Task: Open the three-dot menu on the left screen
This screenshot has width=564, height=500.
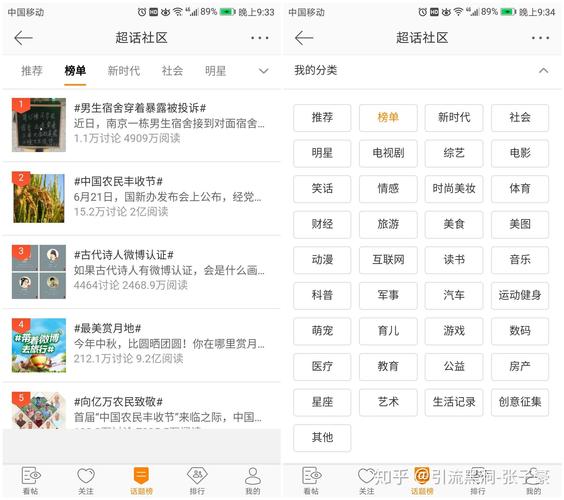Action: 260,38
